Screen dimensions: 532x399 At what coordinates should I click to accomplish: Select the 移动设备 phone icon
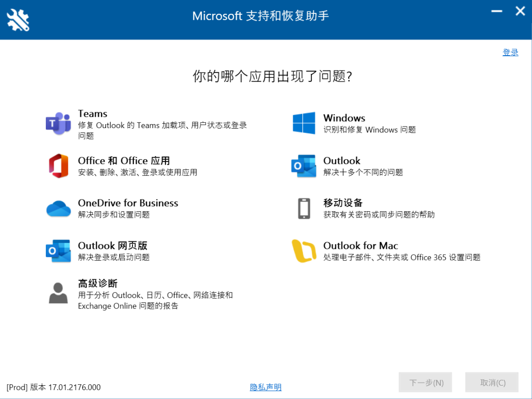point(304,209)
